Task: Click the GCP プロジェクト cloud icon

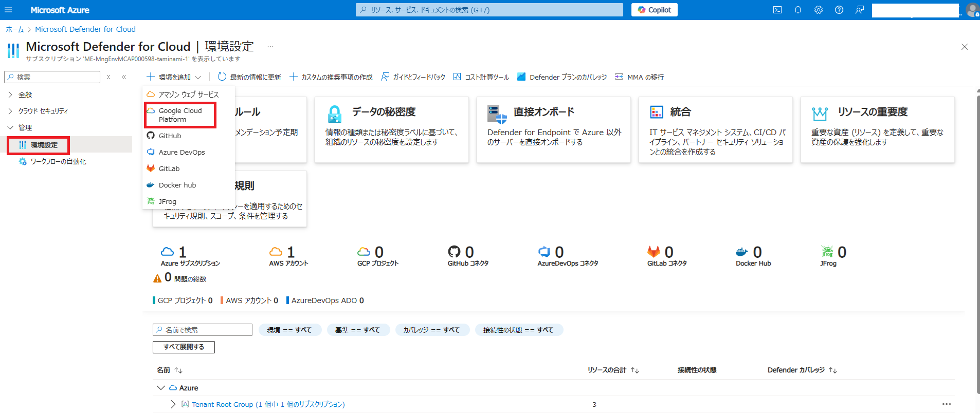Action: [x=364, y=252]
